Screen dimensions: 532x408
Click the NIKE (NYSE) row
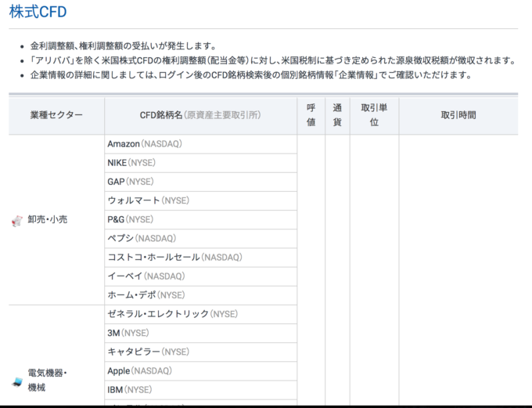coord(200,163)
